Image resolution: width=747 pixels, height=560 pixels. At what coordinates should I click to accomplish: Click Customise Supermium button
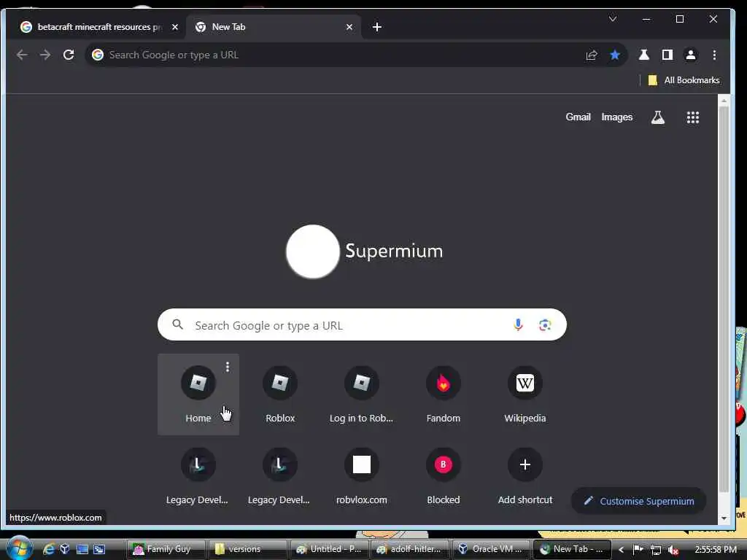(638, 501)
